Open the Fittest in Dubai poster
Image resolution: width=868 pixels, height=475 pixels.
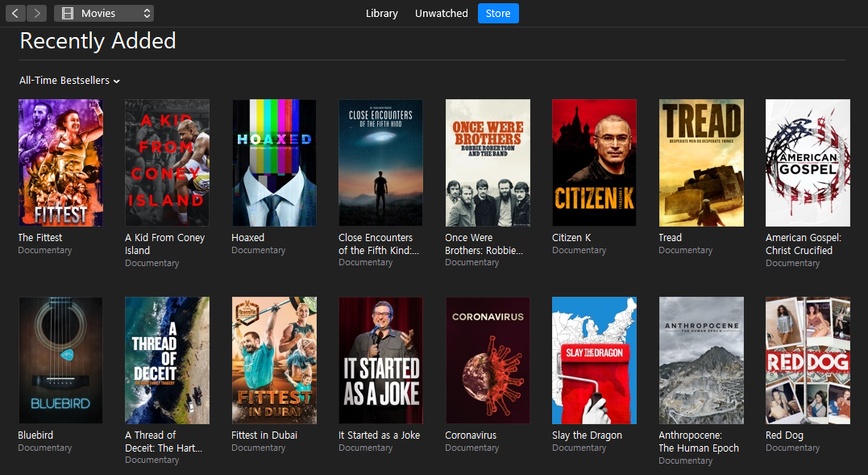coord(274,360)
